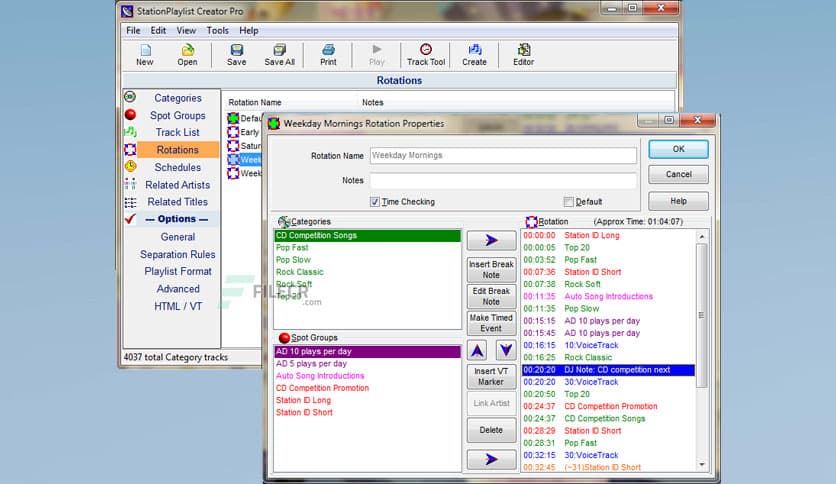The image size is (836, 484).
Task: Open the Playlist Format options page
Action: pyautogui.click(x=178, y=271)
